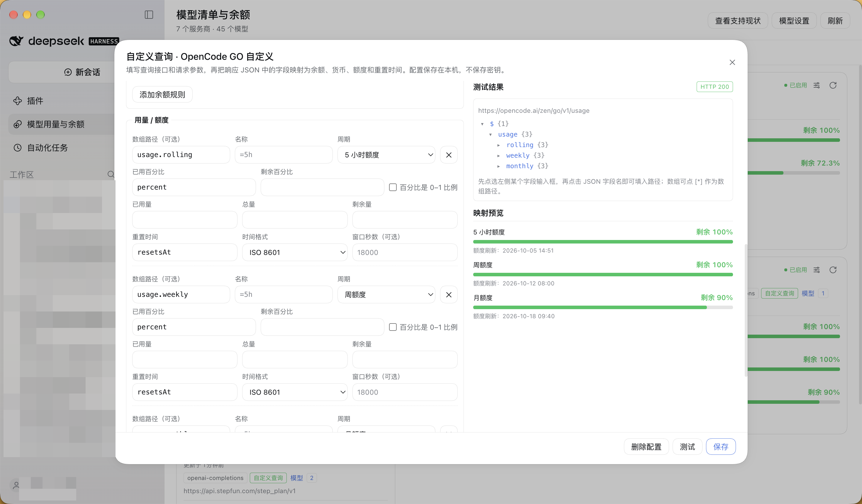Click 删除配置 button

pos(646,447)
